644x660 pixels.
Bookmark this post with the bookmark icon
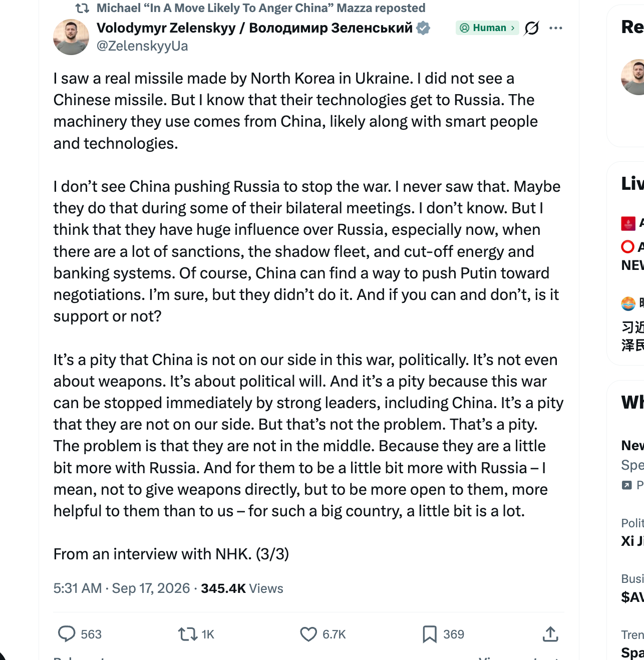(x=429, y=634)
